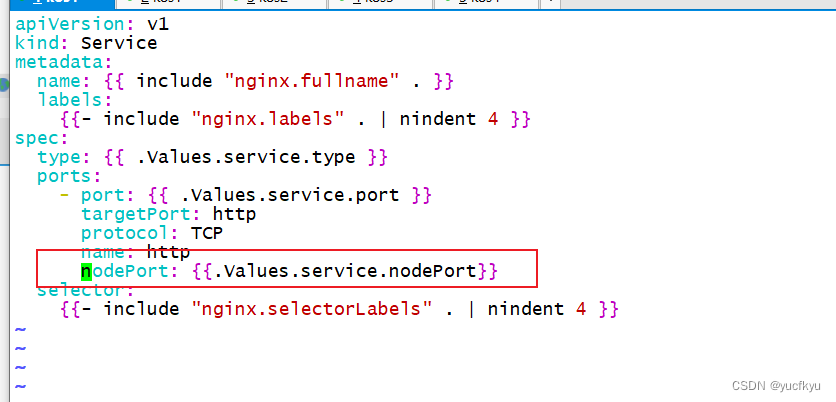The height and width of the screenshot is (402, 836).
Task: Click the "ports:" key
Action: pyautogui.click(x=69, y=176)
